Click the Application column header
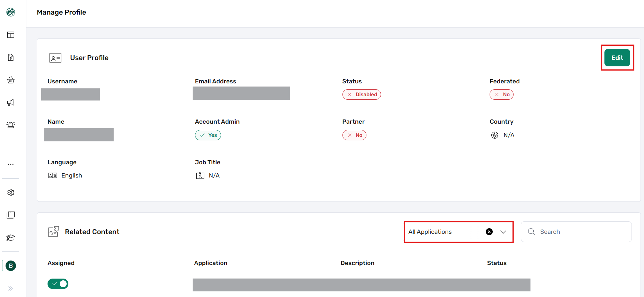The image size is (644, 297). (x=211, y=263)
